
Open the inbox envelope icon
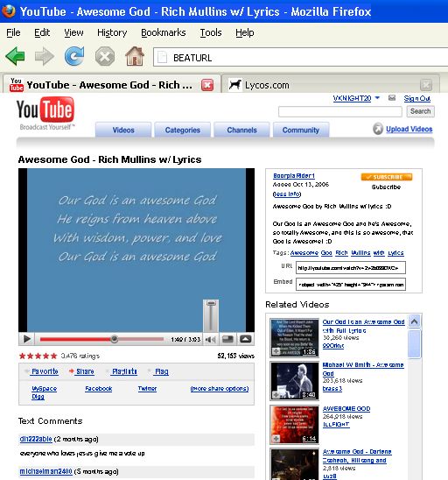(x=392, y=98)
